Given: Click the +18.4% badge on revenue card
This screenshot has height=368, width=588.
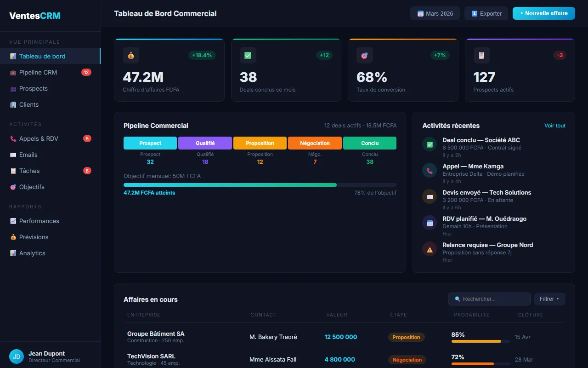Looking at the screenshot, I should 202,55.
